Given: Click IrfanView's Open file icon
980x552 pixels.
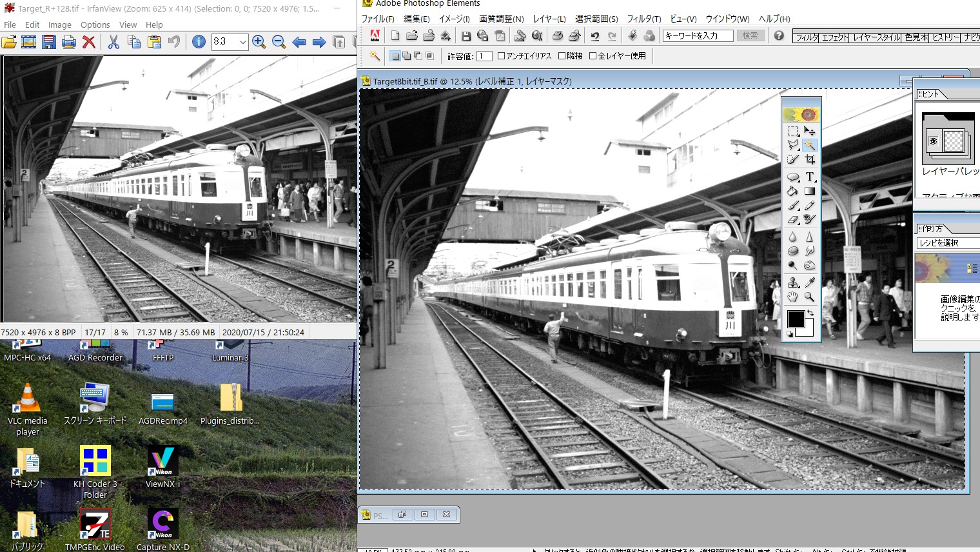Looking at the screenshot, I should tap(9, 42).
